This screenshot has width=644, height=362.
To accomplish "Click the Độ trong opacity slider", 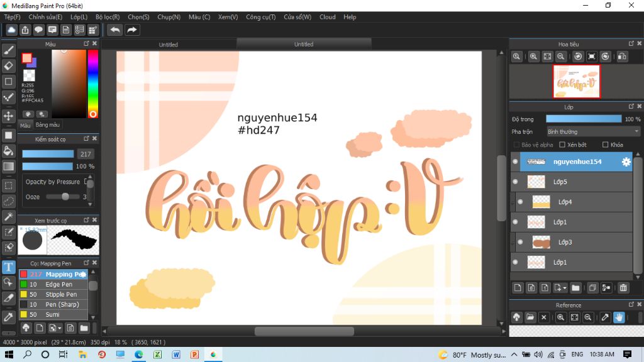I will click(584, 119).
